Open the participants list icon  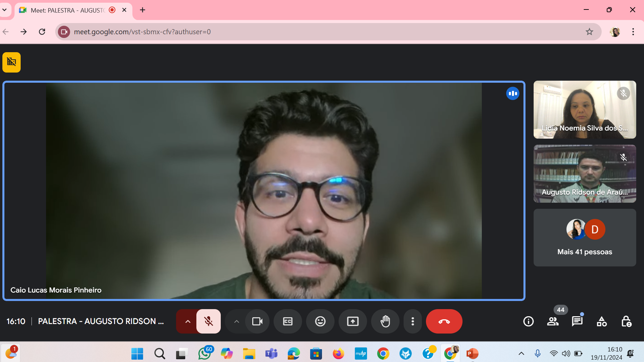[x=553, y=321]
